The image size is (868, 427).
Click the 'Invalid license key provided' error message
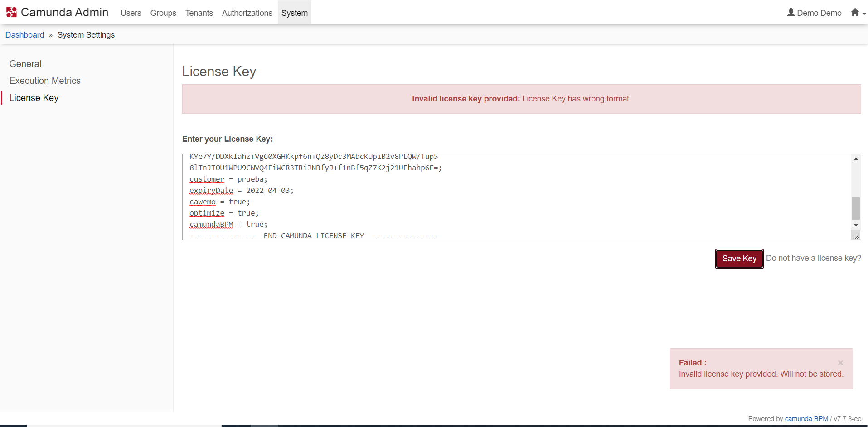pyautogui.click(x=521, y=99)
